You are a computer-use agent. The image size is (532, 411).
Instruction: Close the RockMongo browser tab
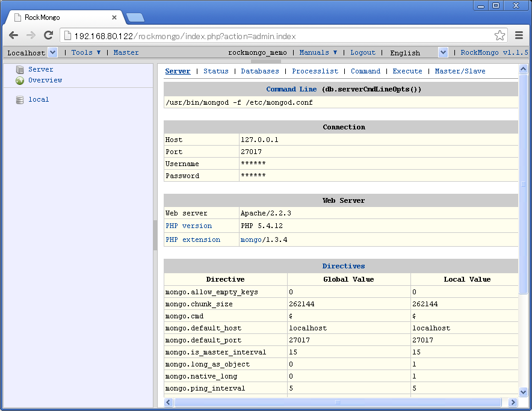pos(114,17)
